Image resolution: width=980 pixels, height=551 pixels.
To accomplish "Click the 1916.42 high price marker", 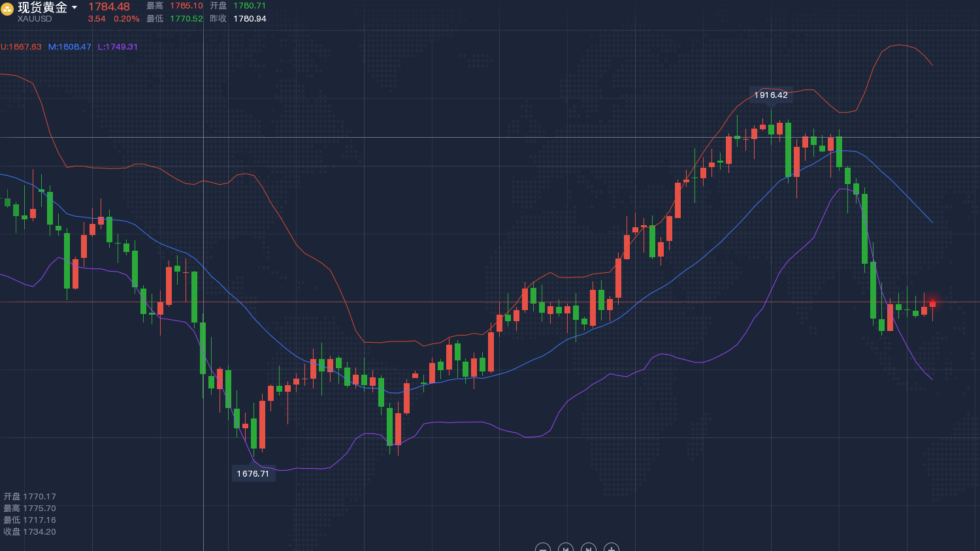I will (x=771, y=95).
